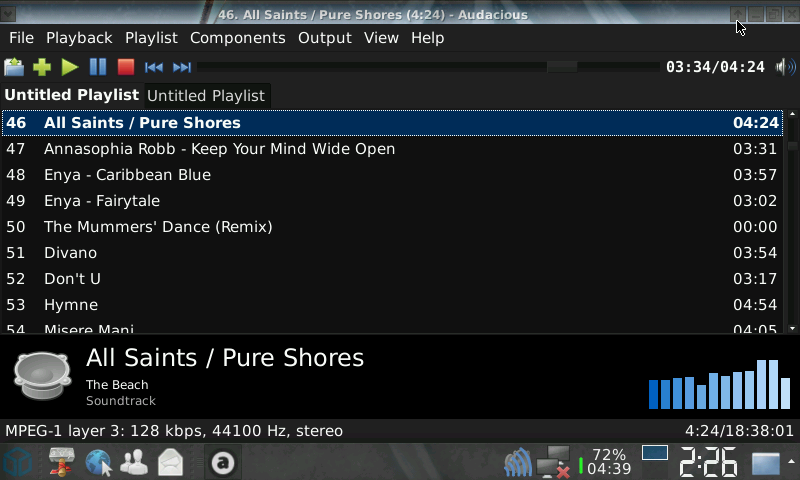This screenshot has height=480, width=800.
Task: Switch to the second, non-bold Untitled Playlist tab
Action: click(x=206, y=96)
